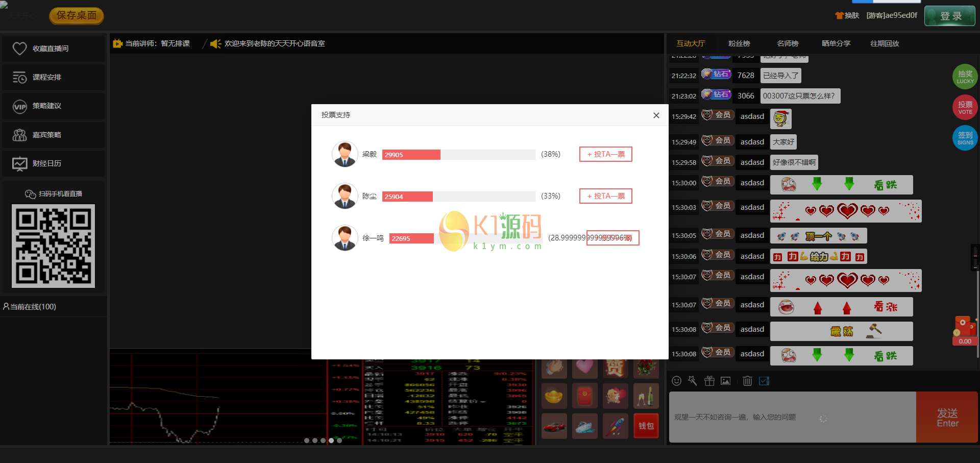
Task: Vote for 陈尘 with 投TA一票
Action: (x=606, y=196)
